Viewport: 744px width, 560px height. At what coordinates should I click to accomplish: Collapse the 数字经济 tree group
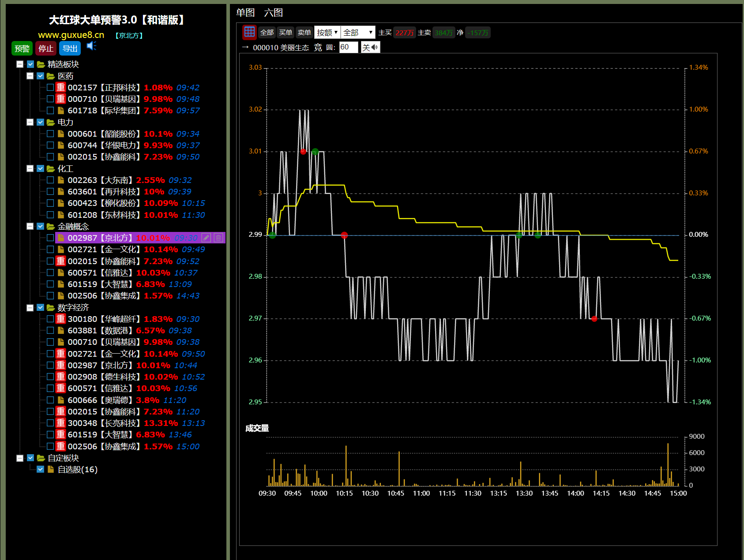click(30, 307)
